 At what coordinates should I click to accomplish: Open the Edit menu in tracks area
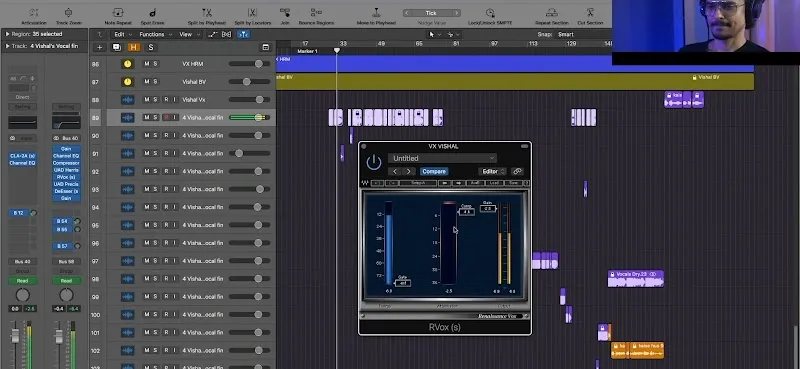[x=121, y=34]
